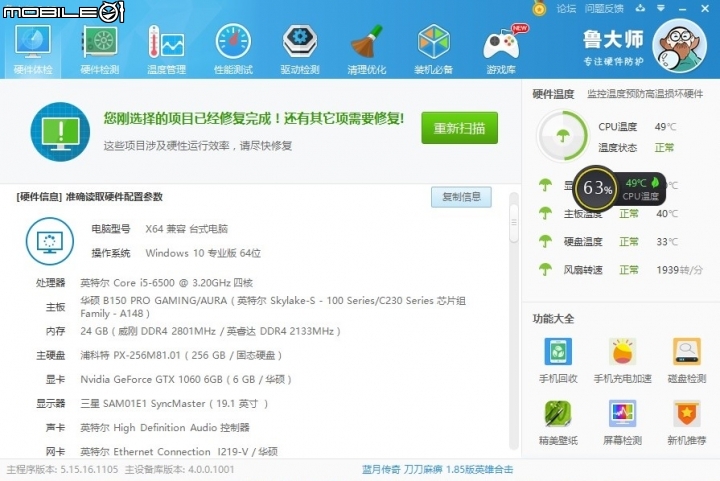
Task: Open the 论坛 forum link
Action: (x=566, y=9)
